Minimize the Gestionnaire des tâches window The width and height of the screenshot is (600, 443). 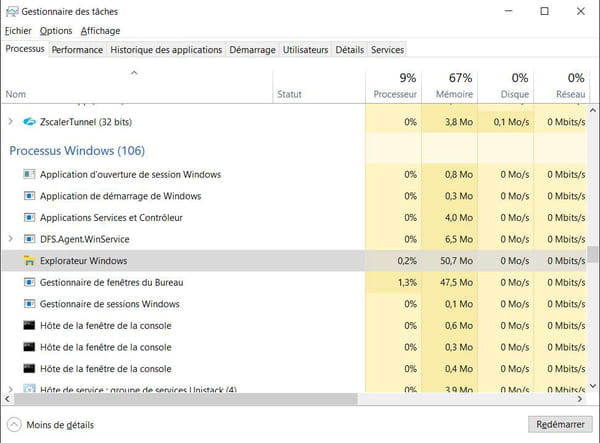(x=508, y=11)
